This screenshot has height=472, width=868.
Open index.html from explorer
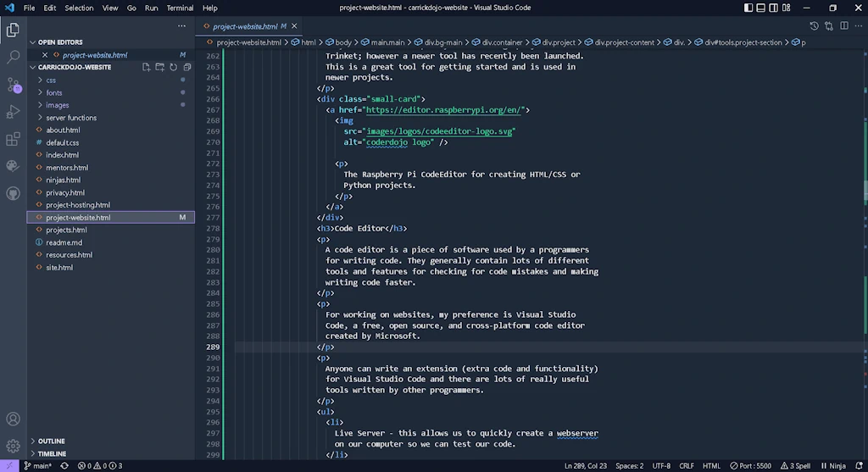pos(62,155)
